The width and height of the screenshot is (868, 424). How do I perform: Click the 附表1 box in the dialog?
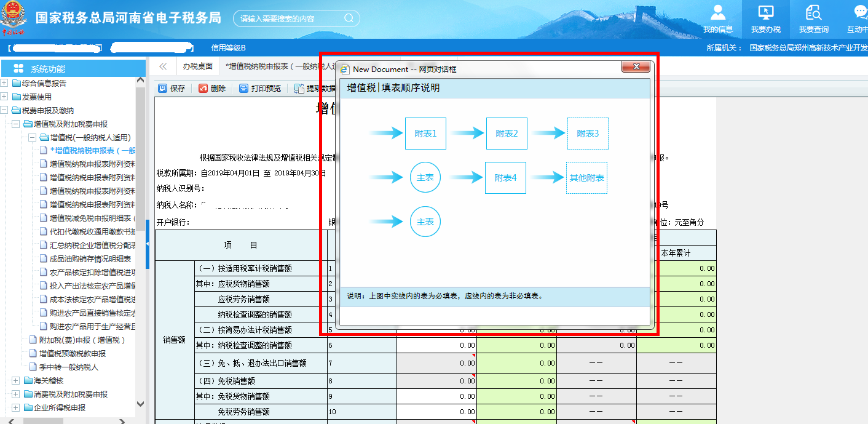(x=425, y=134)
